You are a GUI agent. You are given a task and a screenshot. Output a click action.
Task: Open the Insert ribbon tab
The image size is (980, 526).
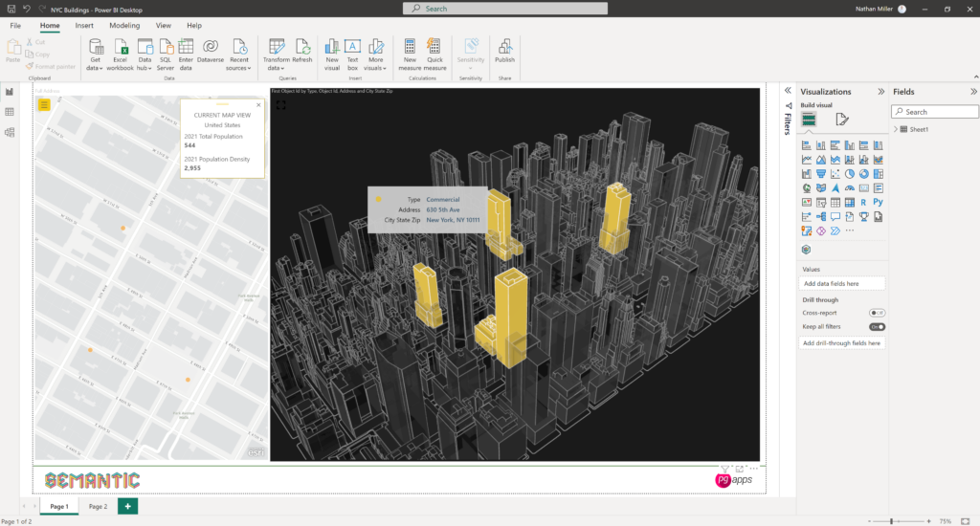[84, 26]
